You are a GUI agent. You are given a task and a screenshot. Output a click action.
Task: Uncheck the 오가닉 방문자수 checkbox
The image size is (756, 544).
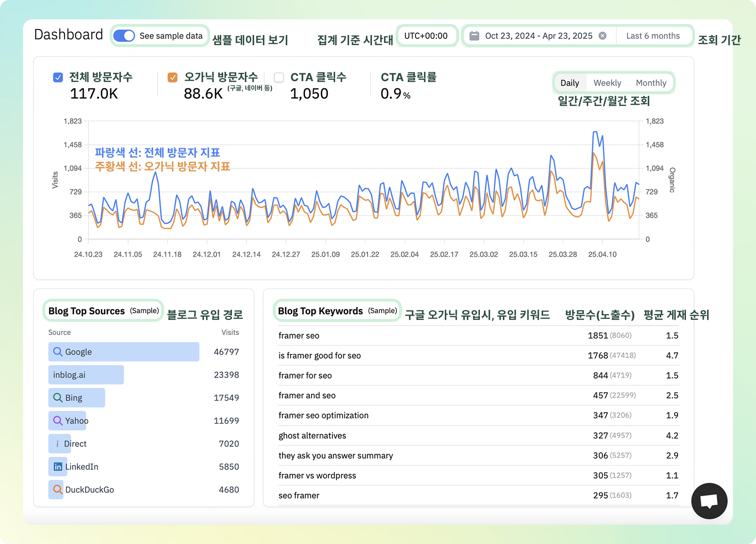coord(172,77)
